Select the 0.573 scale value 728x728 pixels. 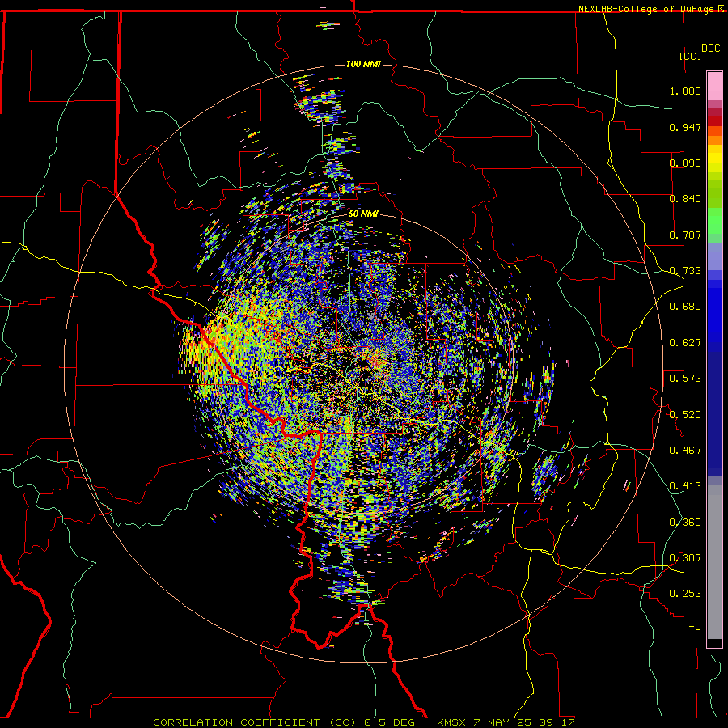[x=685, y=379]
